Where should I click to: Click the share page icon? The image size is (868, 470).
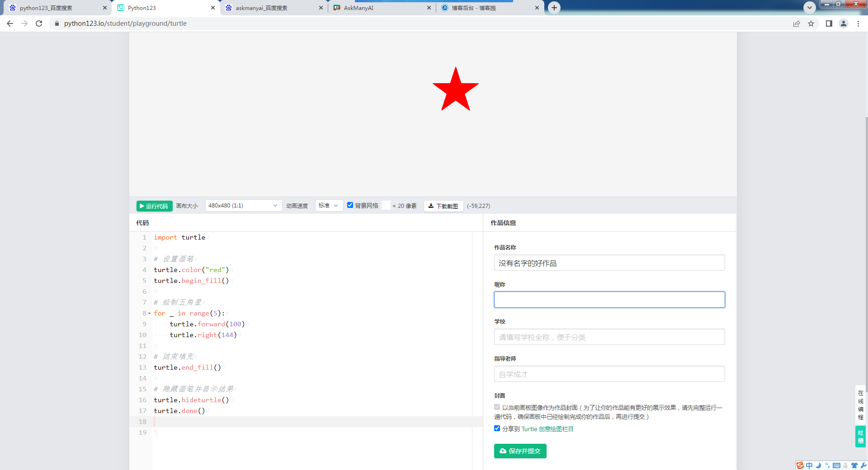797,23
